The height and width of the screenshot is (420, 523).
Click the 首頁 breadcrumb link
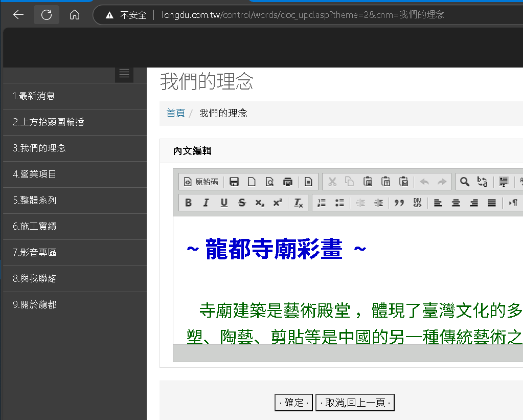pyautogui.click(x=176, y=113)
